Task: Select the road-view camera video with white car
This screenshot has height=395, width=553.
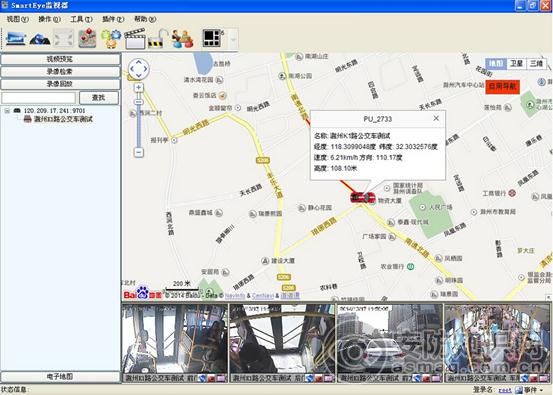Action: coord(390,339)
